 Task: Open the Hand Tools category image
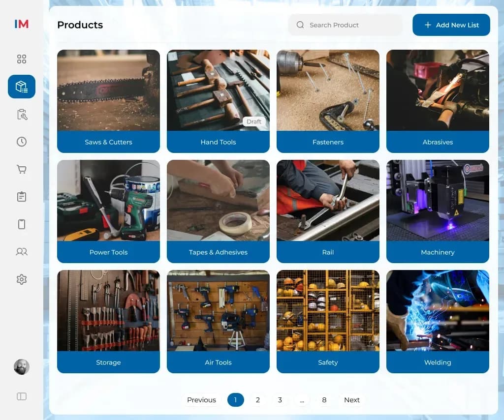pyautogui.click(x=218, y=90)
